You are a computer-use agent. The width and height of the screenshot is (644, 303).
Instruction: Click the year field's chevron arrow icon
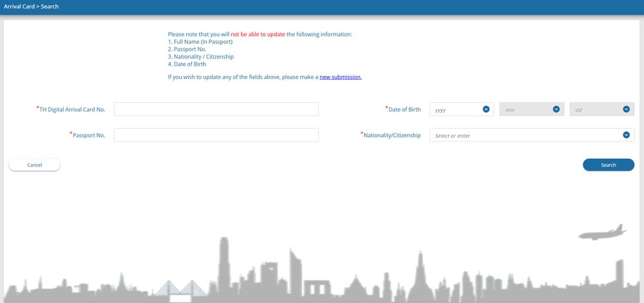click(486, 109)
